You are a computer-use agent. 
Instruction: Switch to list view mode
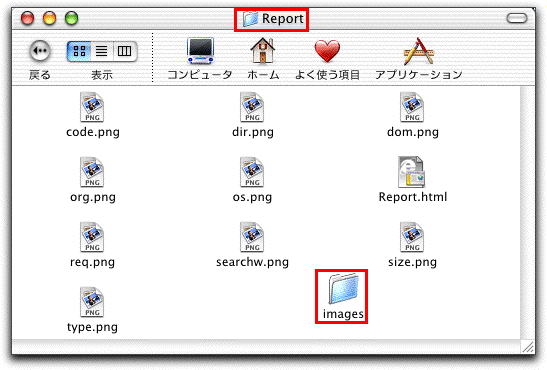(102, 51)
